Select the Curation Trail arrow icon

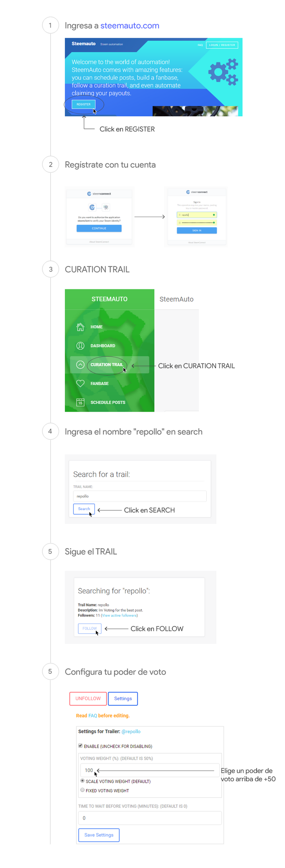click(80, 365)
